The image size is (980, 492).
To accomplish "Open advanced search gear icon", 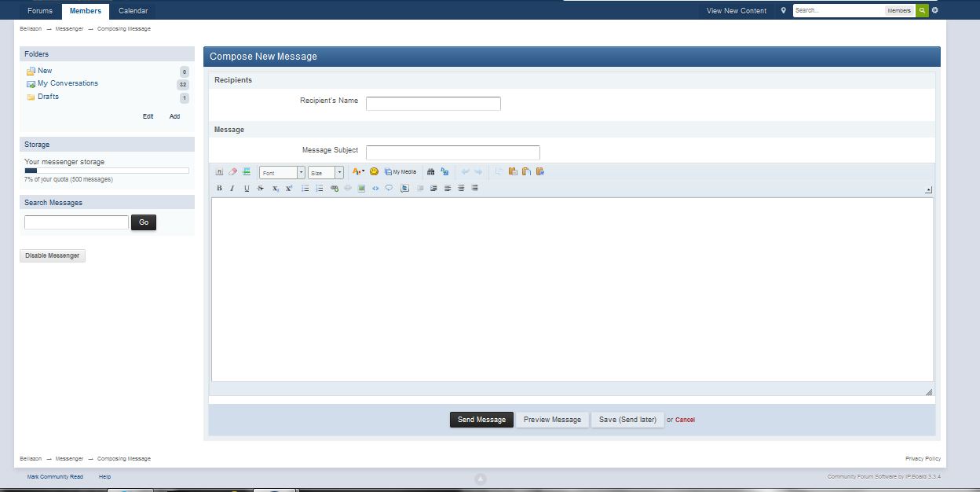I will (934, 11).
